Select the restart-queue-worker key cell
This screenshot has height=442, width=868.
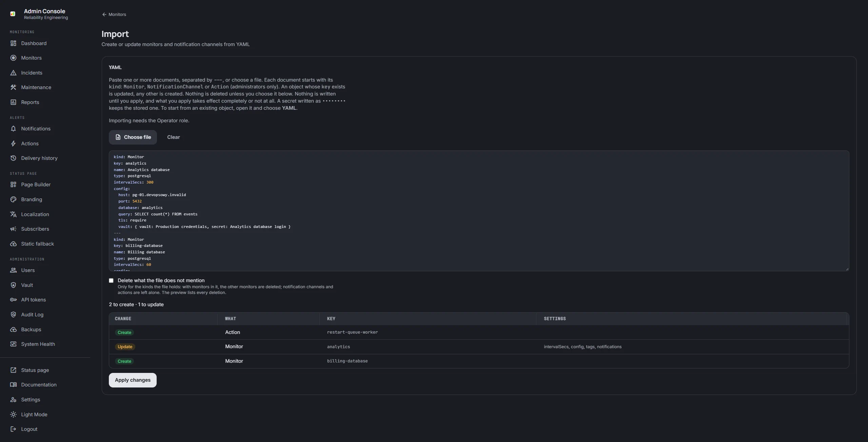352,332
